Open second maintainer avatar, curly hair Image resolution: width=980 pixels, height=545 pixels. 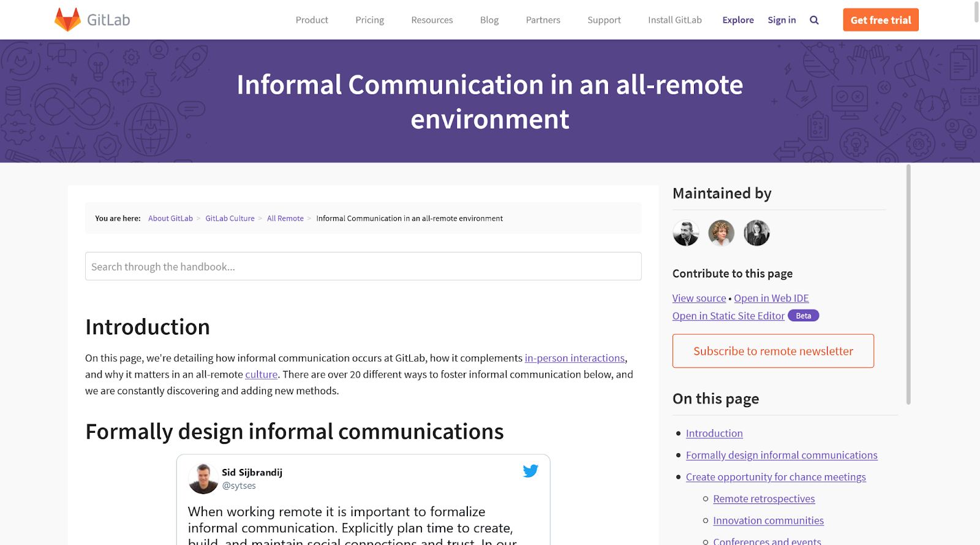(x=722, y=233)
